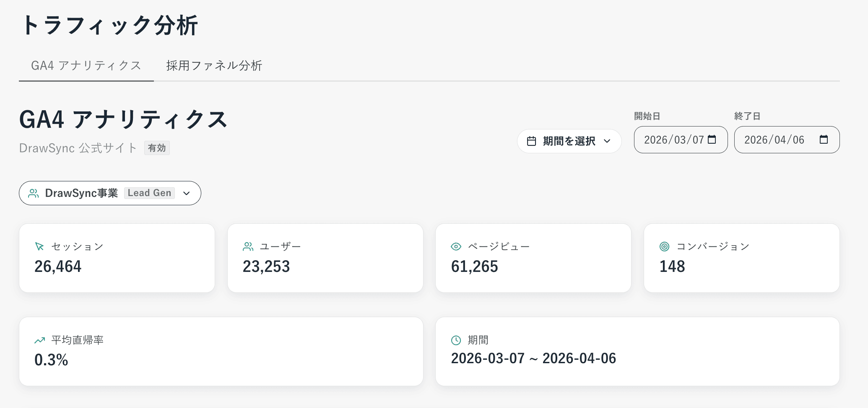
Task: Click the Lead Gen tag in the business selector
Action: 149,193
